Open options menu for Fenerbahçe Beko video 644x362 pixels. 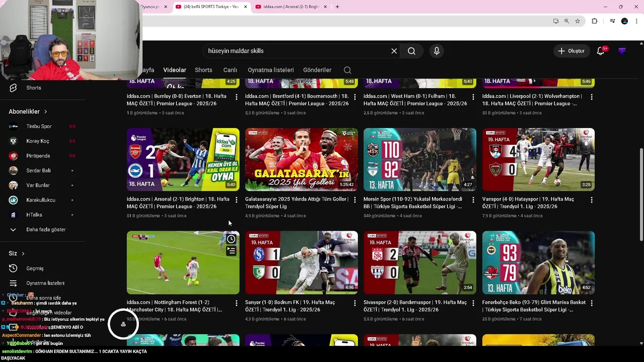(x=591, y=303)
